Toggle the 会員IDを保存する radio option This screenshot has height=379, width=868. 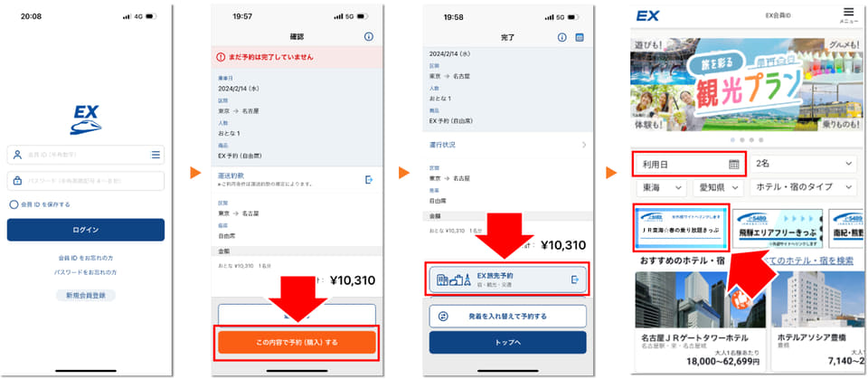[x=14, y=204]
